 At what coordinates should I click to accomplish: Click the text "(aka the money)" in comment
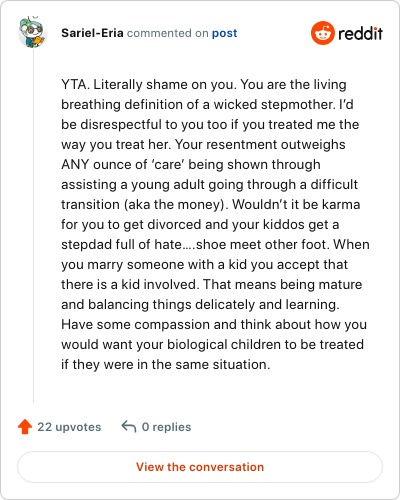click(x=175, y=204)
